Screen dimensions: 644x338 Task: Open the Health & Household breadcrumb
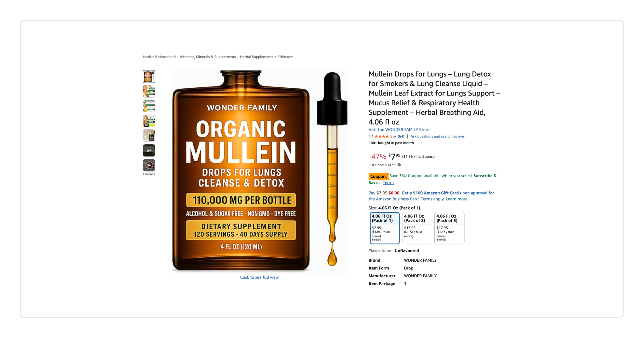click(x=159, y=57)
